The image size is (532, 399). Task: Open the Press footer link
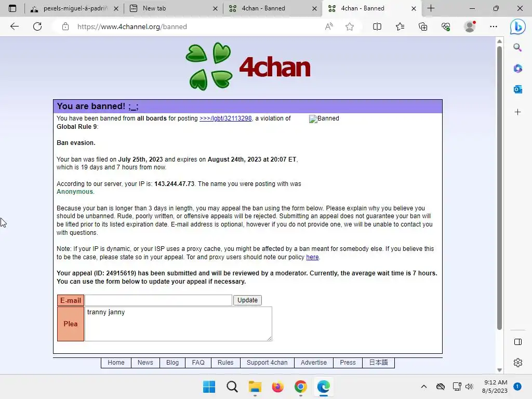(x=348, y=363)
